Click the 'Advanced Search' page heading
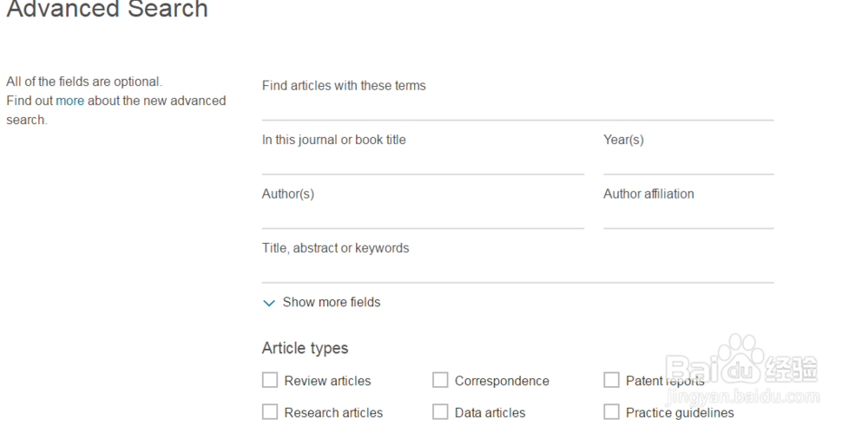Image resolution: width=868 pixels, height=426 pixels. [x=108, y=10]
